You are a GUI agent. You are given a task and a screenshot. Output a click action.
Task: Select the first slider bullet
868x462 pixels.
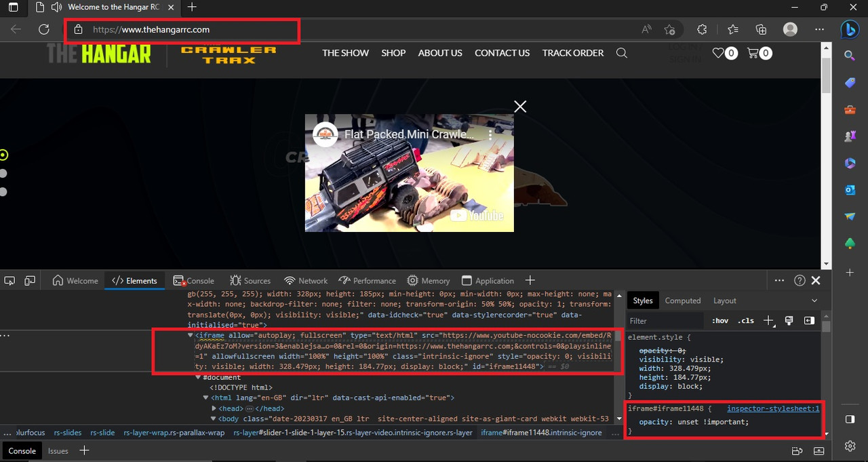(3, 155)
